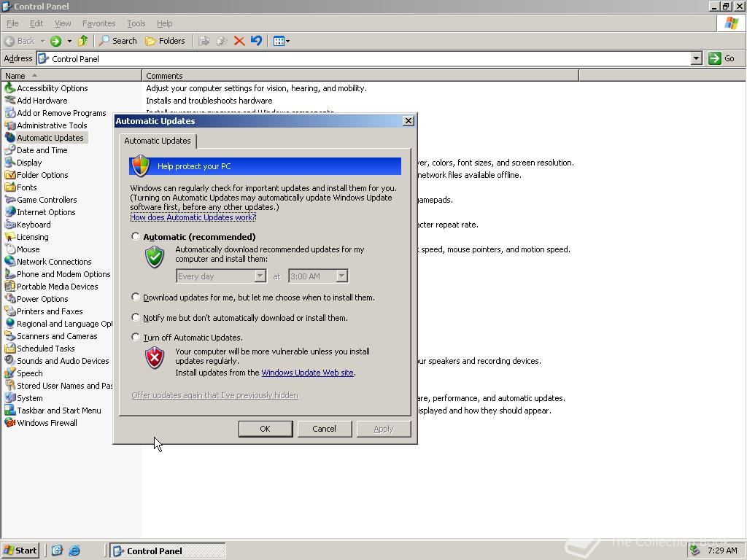747x560 pixels.
Task: Open the Edit menu
Action: point(36,23)
